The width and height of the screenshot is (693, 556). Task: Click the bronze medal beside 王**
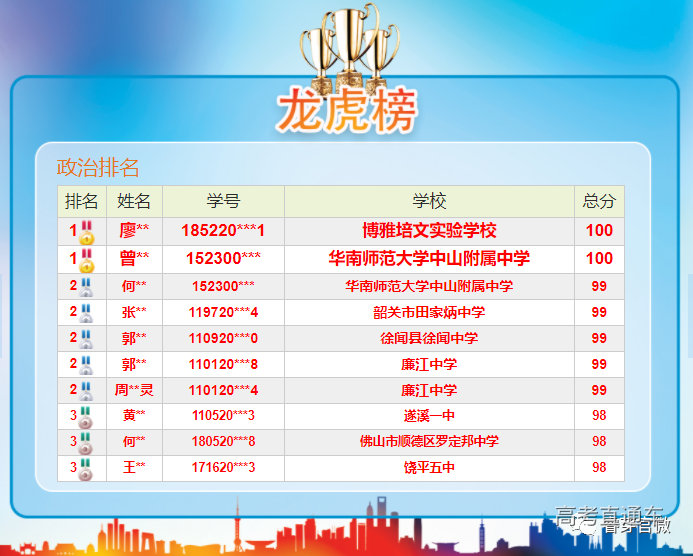click(x=86, y=468)
